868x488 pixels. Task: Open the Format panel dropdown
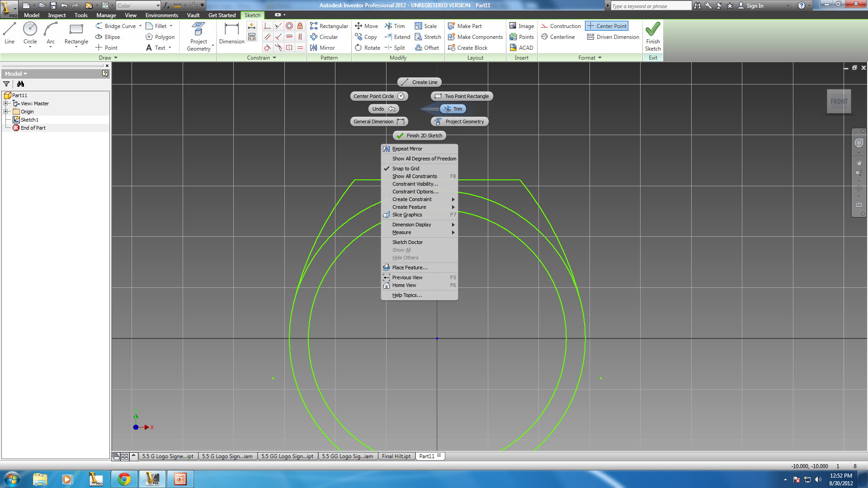pos(590,58)
